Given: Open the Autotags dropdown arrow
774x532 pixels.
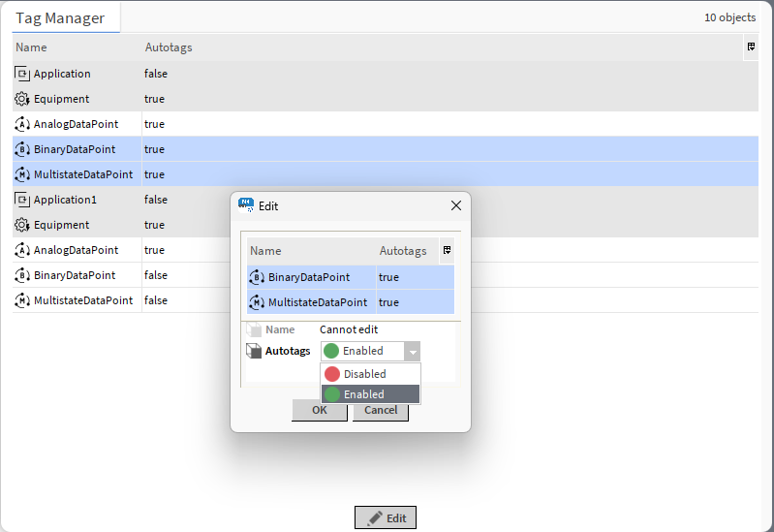Looking at the screenshot, I should pyautogui.click(x=413, y=351).
